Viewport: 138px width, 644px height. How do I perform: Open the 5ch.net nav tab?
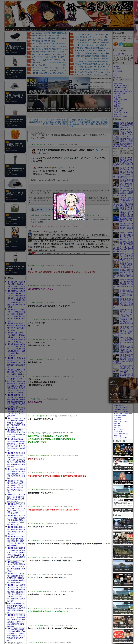tap(112, 30)
